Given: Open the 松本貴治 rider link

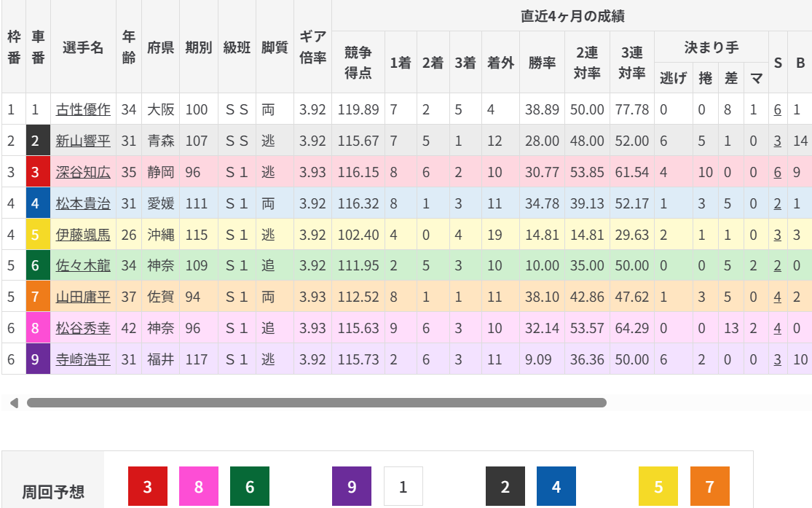Looking at the screenshot, I should click(x=83, y=203).
